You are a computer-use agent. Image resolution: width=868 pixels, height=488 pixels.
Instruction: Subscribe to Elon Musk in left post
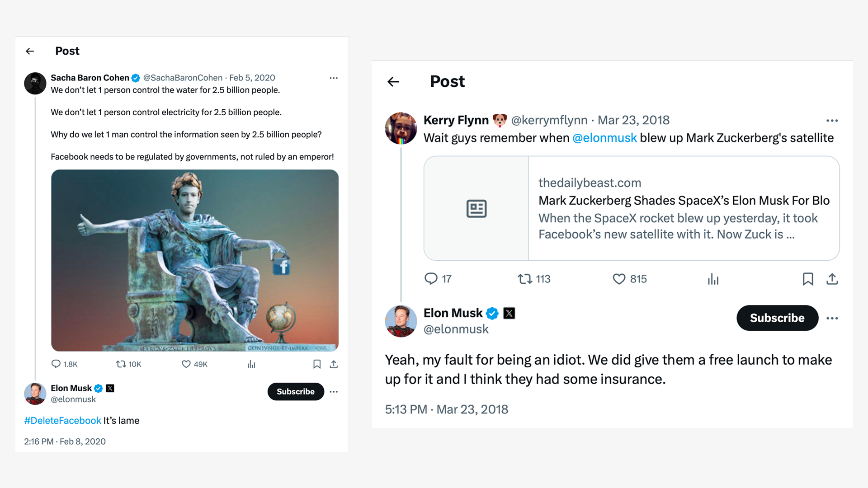point(296,392)
